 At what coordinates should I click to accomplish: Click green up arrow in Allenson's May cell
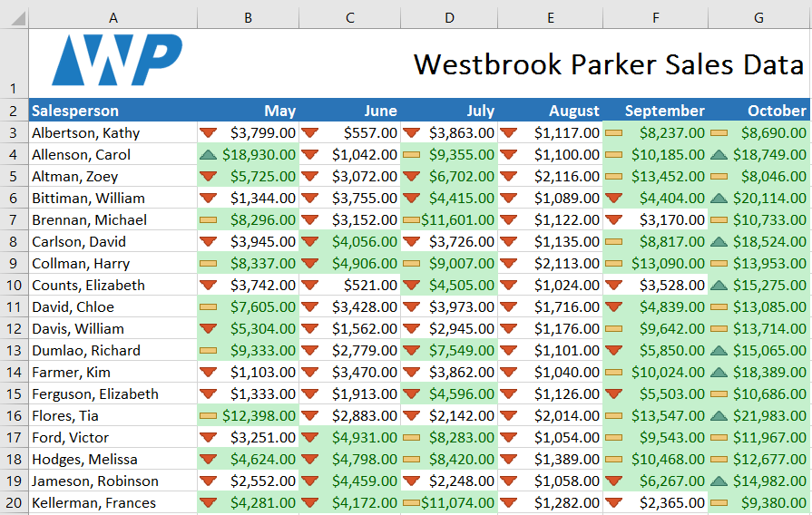click(x=210, y=155)
